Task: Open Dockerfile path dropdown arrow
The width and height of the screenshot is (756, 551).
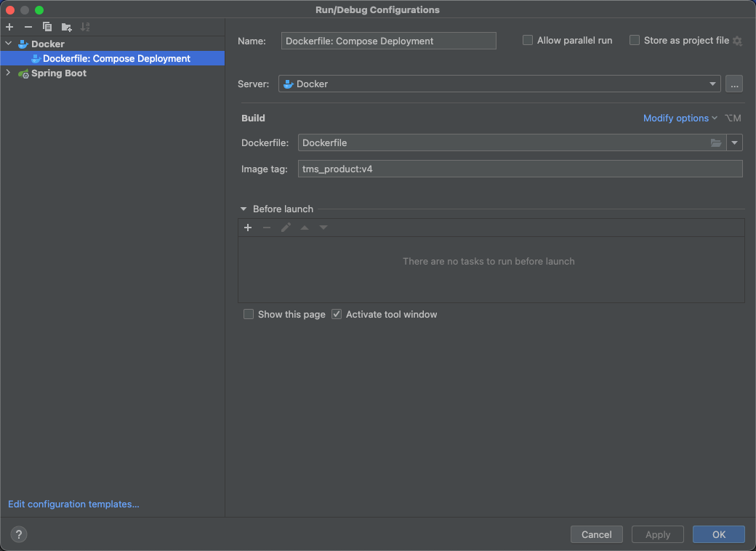Action: click(x=734, y=142)
